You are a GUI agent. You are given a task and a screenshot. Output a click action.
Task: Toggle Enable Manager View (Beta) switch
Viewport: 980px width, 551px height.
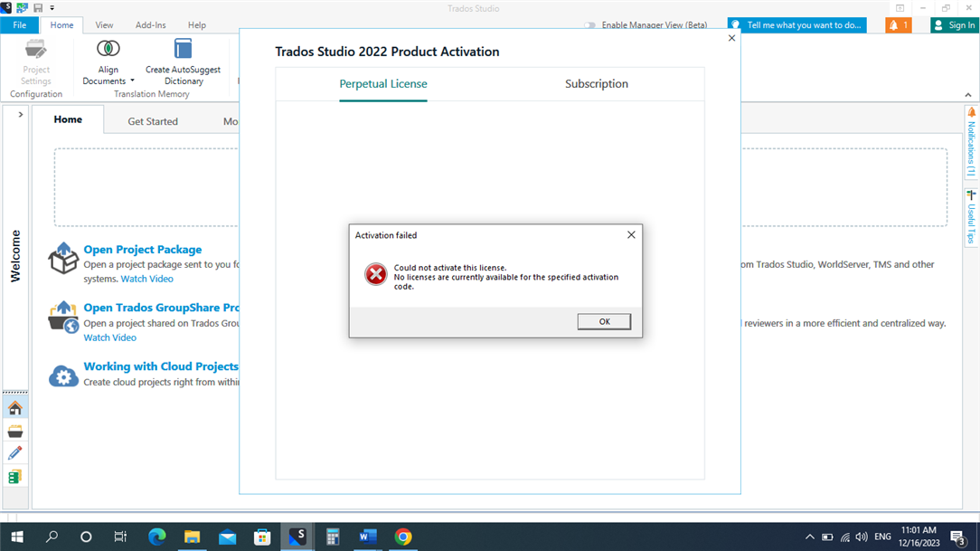click(589, 25)
